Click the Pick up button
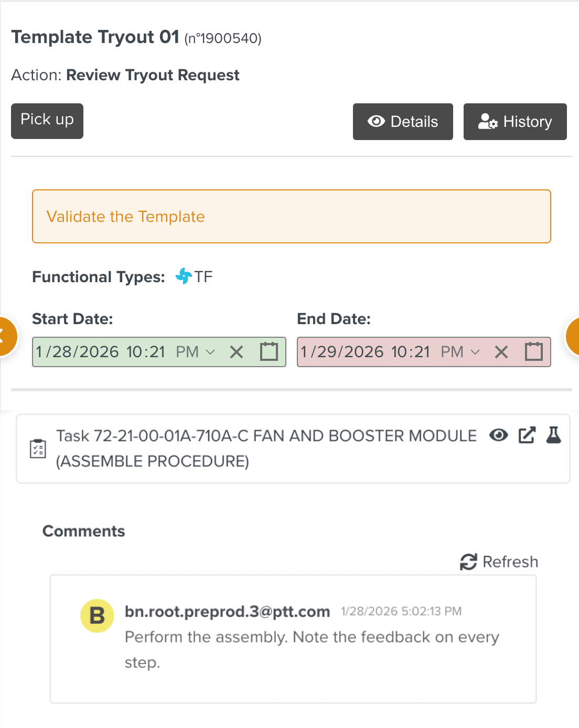 (x=47, y=121)
